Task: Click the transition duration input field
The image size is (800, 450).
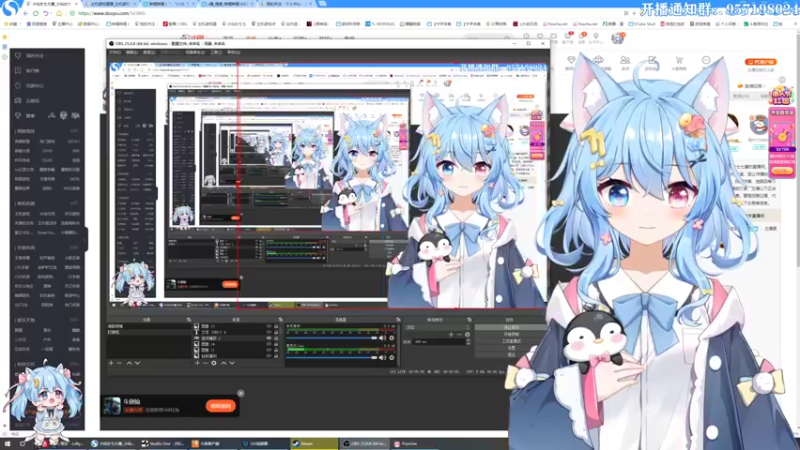Action: [438, 342]
